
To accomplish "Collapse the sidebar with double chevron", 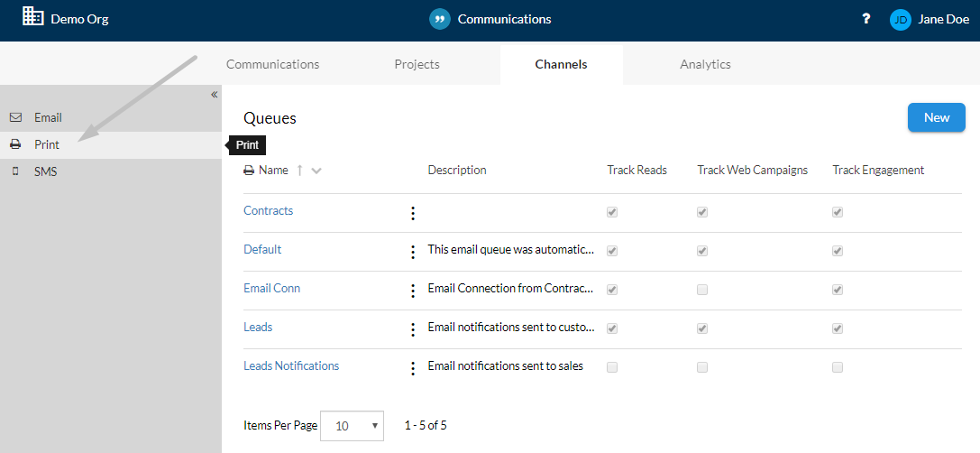I will click(214, 95).
